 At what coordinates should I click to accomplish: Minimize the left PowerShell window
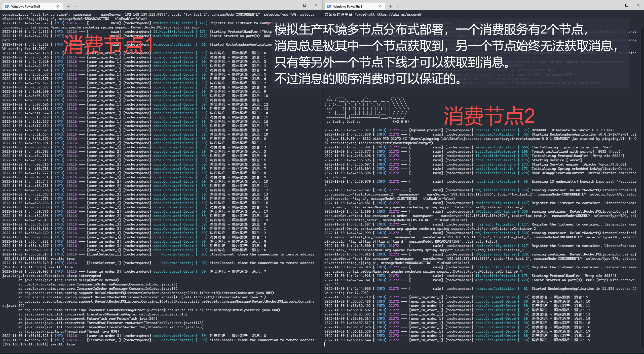point(293,5)
